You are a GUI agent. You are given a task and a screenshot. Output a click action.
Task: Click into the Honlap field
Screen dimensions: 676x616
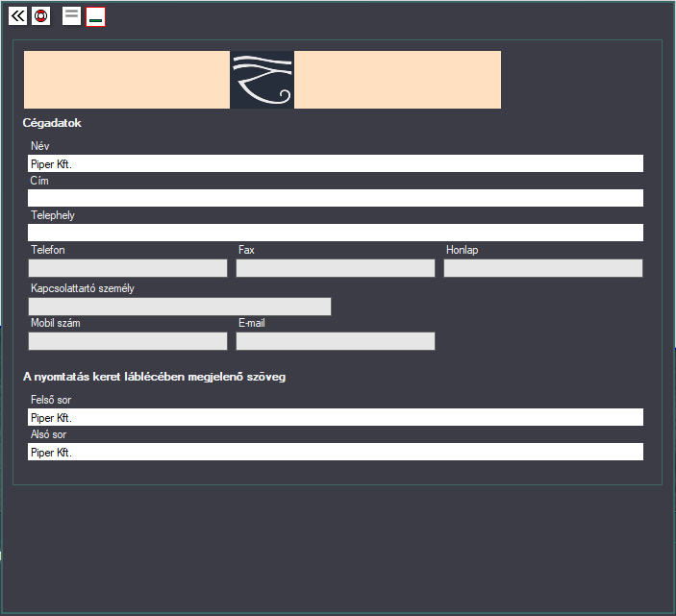point(543,268)
